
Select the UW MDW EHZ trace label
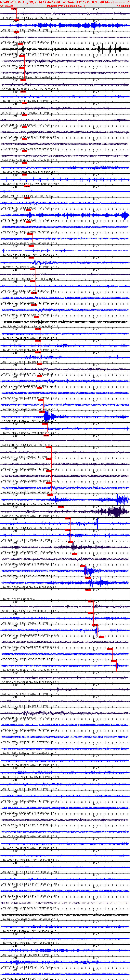click(30, 172)
